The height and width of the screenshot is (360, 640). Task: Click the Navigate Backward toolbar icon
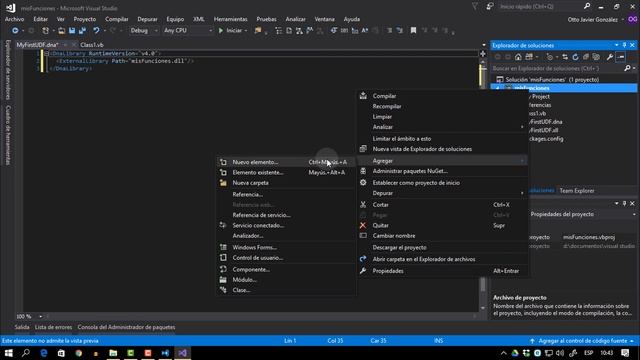(x=15, y=31)
